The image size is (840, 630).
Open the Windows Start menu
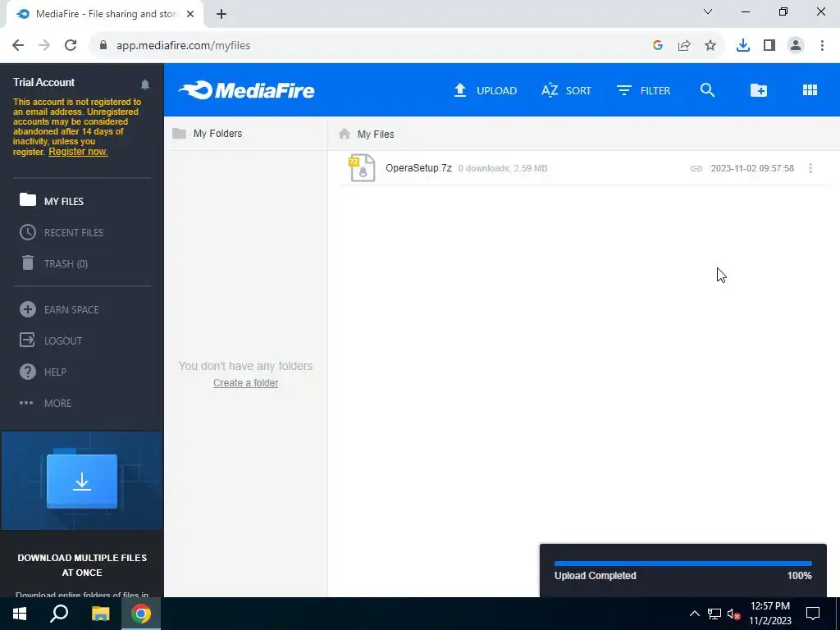20,614
